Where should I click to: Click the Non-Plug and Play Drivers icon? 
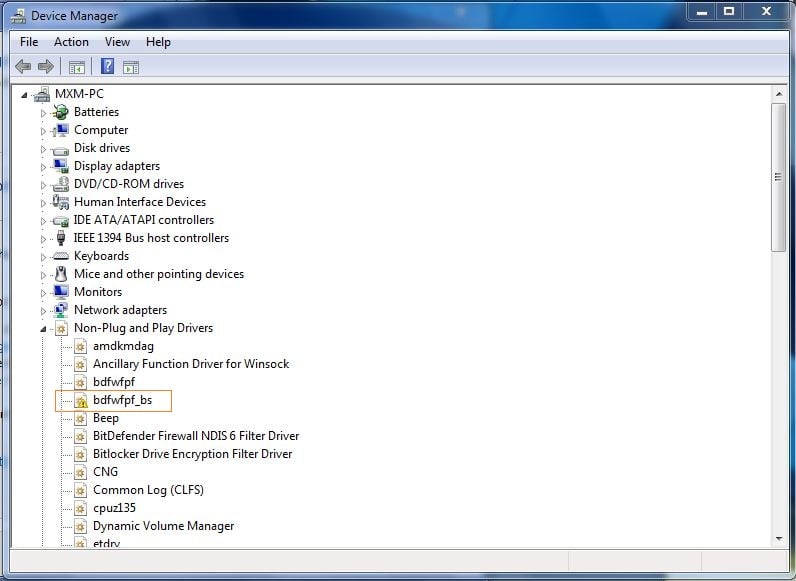coord(61,328)
